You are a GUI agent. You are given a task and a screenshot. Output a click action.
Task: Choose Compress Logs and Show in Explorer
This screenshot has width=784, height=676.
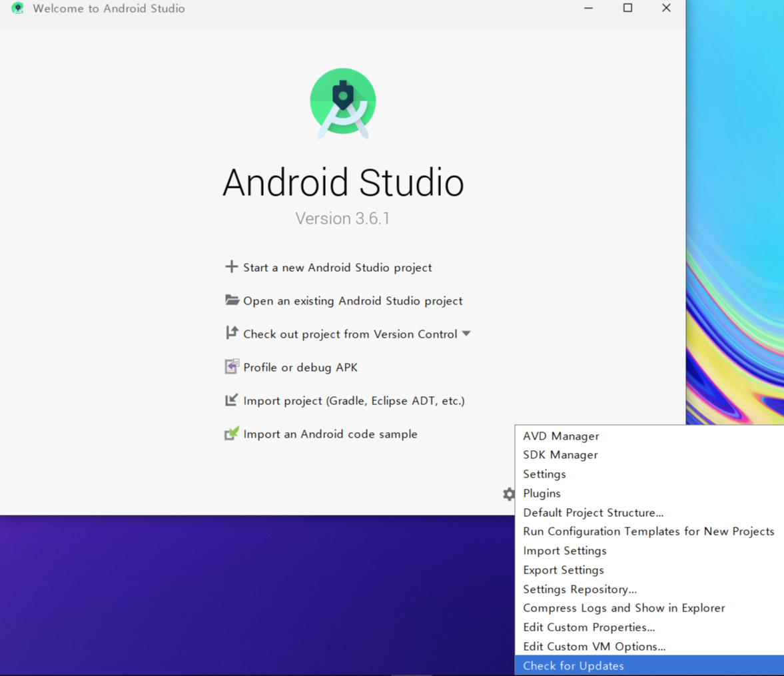coord(649,608)
